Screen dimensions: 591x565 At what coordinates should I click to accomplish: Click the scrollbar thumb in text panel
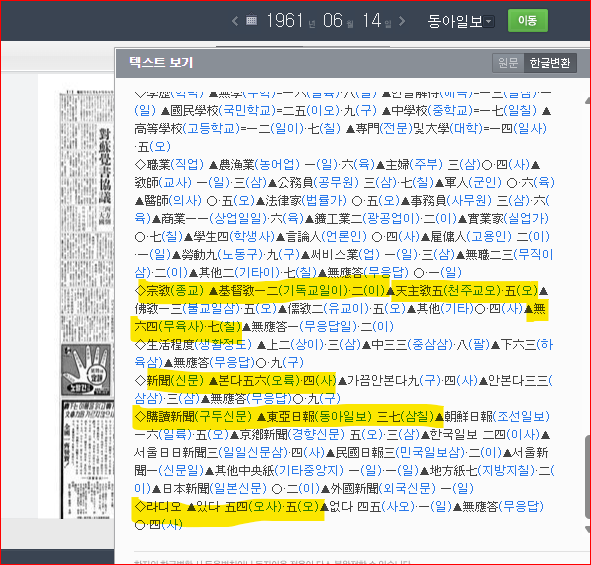588,477
